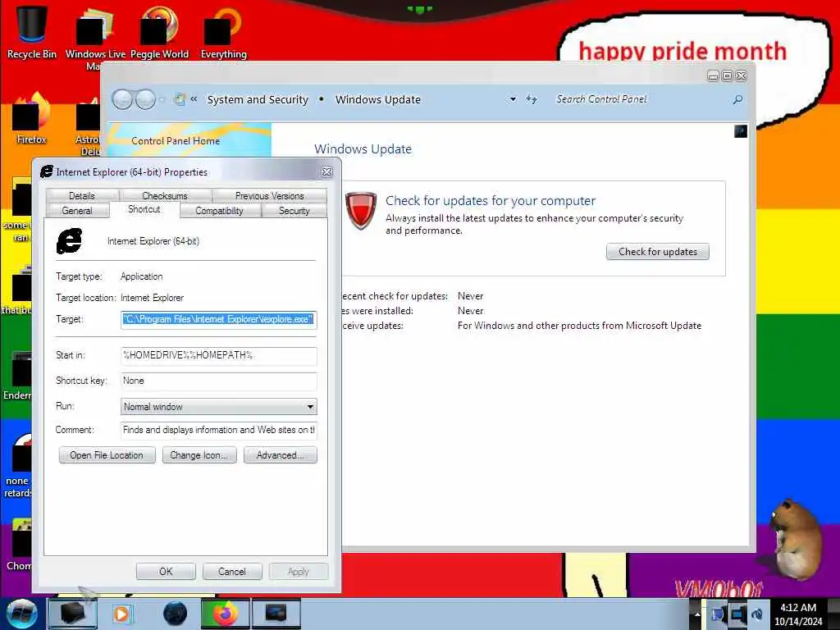Switch to the Compatibility tab

click(x=219, y=211)
